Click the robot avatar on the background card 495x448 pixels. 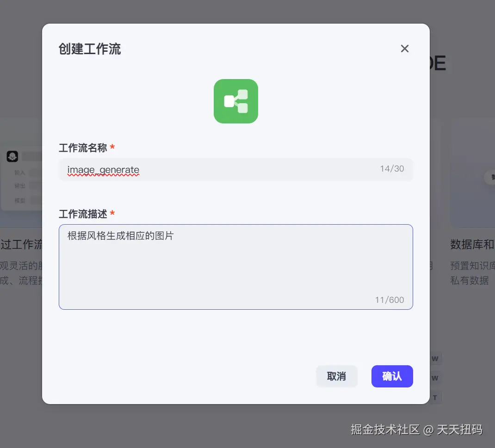[x=12, y=156]
